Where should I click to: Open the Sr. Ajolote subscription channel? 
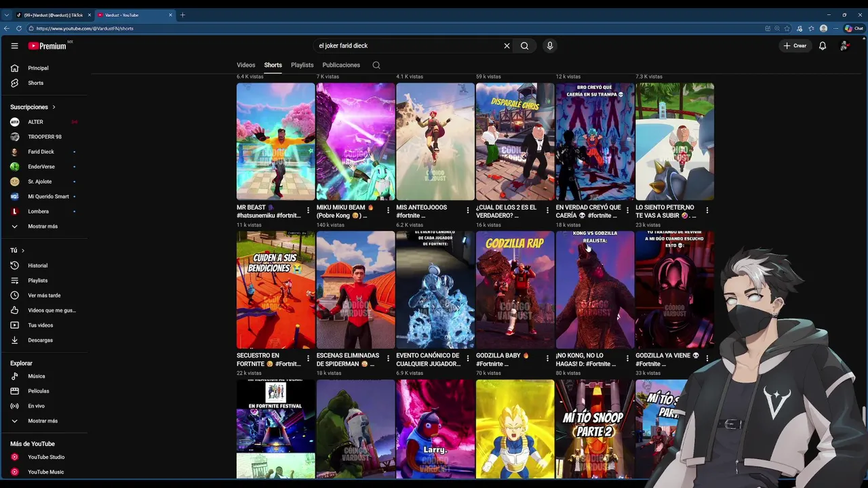pos(43,182)
